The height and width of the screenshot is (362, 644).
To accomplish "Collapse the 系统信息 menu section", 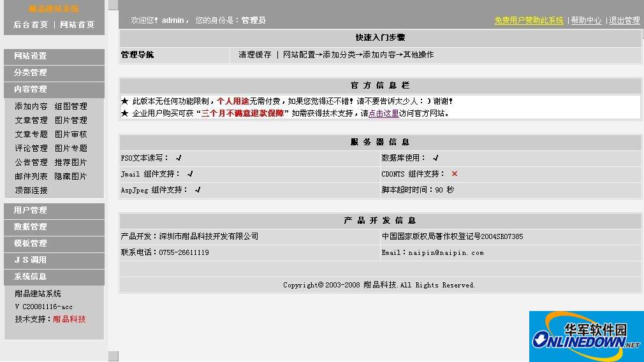I will [x=54, y=277].
